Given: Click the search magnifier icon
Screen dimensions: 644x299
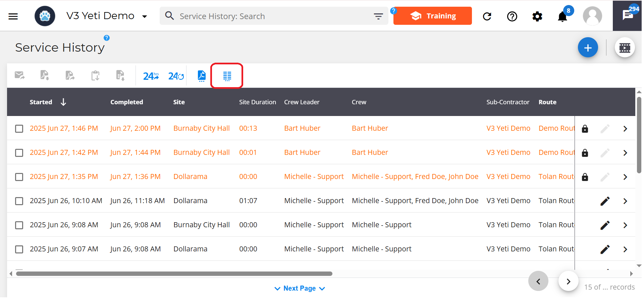Looking at the screenshot, I should (x=170, y=16).
